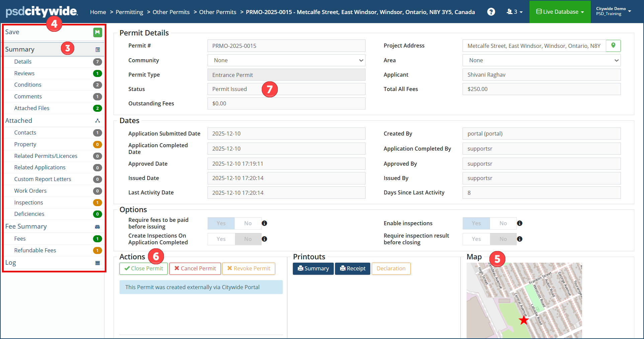644x339 pixels.
Task: Click the help question mark icon
Action: tap(491, 12)
